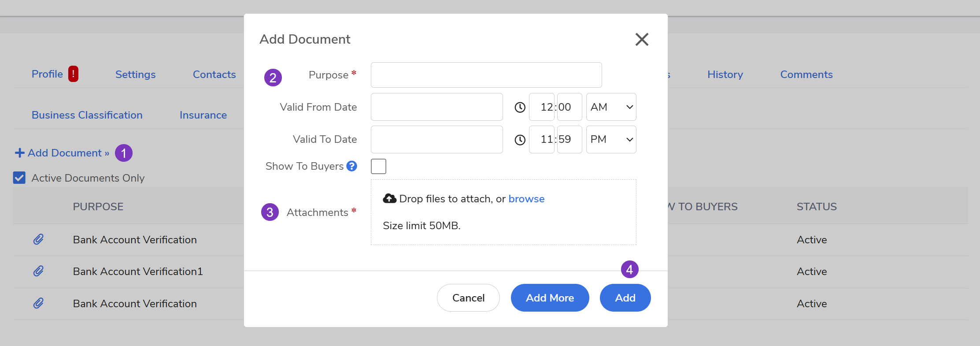Click the browse link to attach files
980x346 pixels.
(526, 199)
